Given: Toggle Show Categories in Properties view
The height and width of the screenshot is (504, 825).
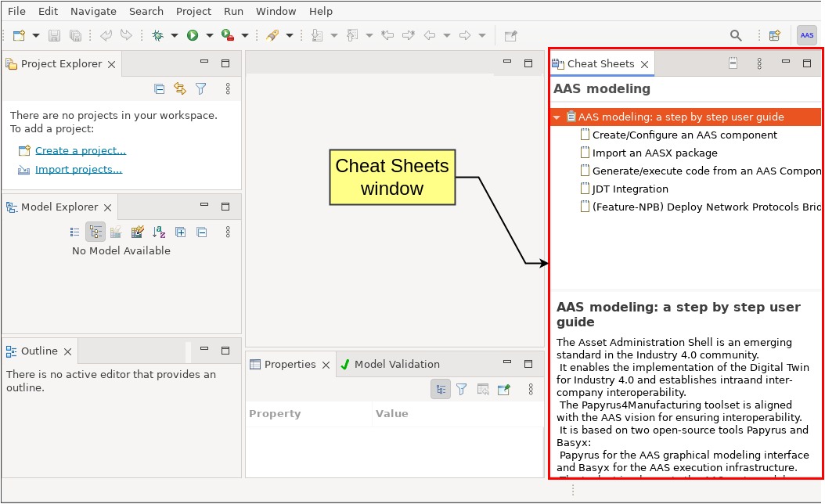Looking at the screenshot, I should tap(441, 389).
